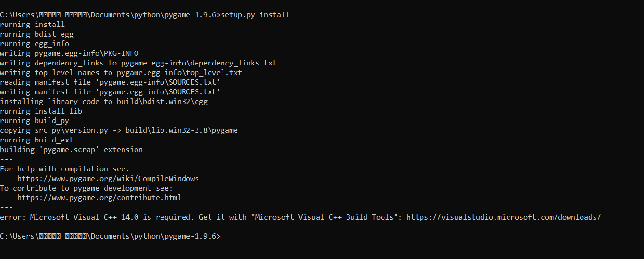Click the 'copying src_py\version.py' line
This screenshot has width=644, height=259.
[x=119, y=130]
